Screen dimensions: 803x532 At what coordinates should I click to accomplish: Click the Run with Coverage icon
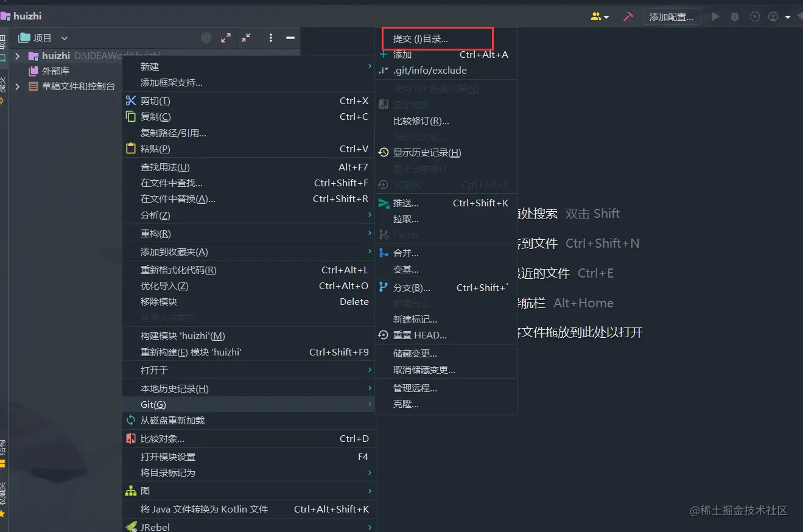pos(755,16)
